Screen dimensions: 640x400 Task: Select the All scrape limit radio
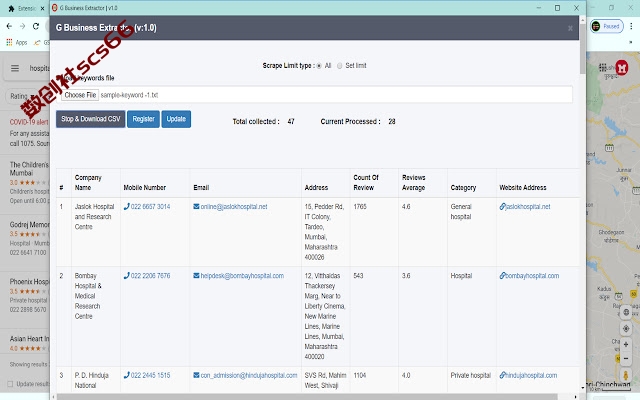pyautogui.click(x=319, y=66)
